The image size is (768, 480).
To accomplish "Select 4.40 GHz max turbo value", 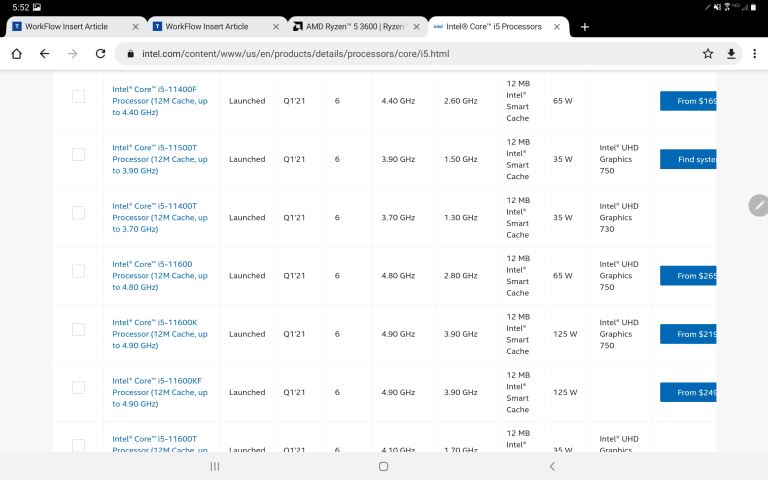I will 398,101.
